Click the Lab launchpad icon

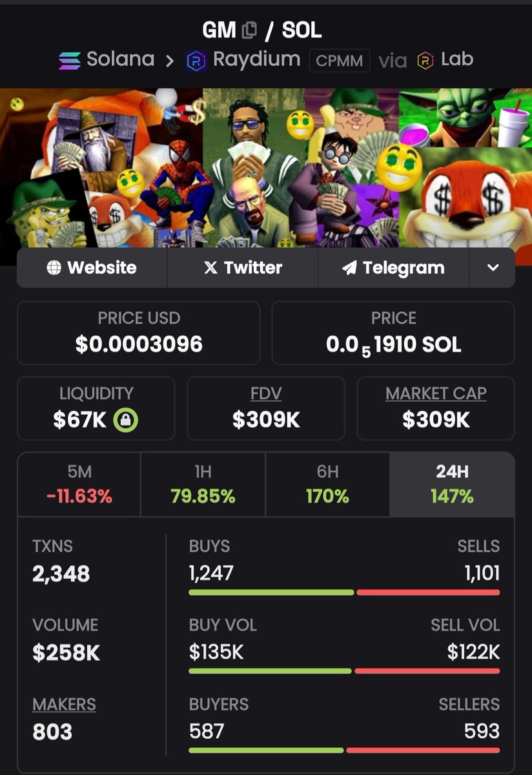click(425, 61)
